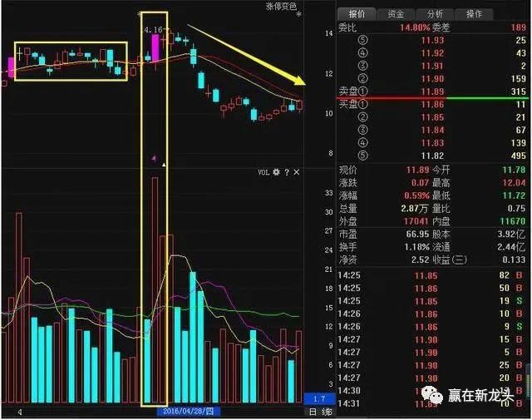This screenshot has width=532, height=420.
Task: Click the 最高 12.04 value
Action: point(514,183)
